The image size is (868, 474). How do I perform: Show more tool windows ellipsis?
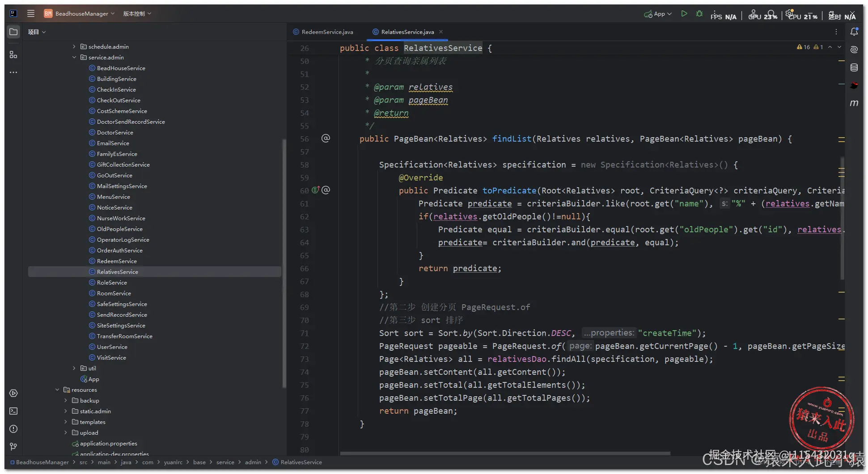13,72
